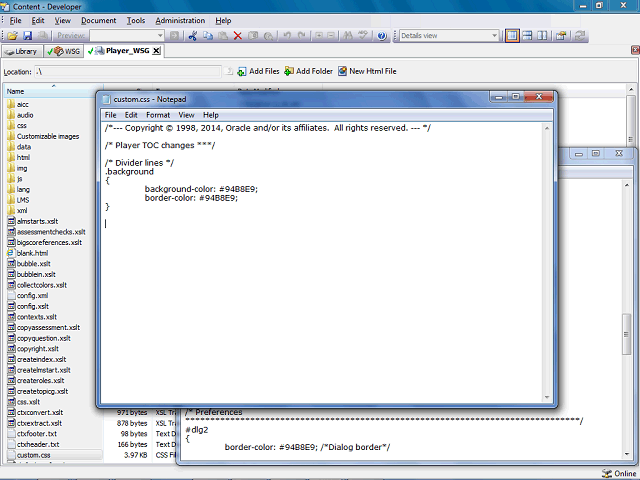Click the Add Folder icon
The height and width of the screenshot is (480, 640).
(x=289, y=71)
